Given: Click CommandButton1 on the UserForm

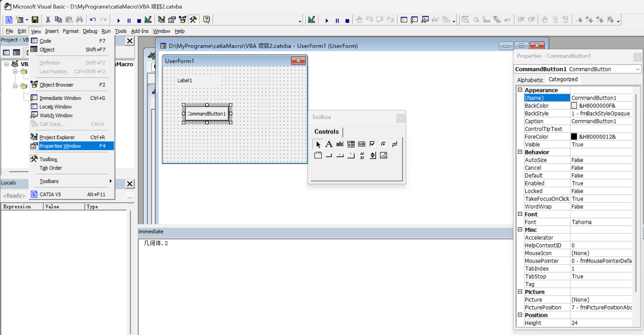Looking at the screenshot, I should point(207,114).
